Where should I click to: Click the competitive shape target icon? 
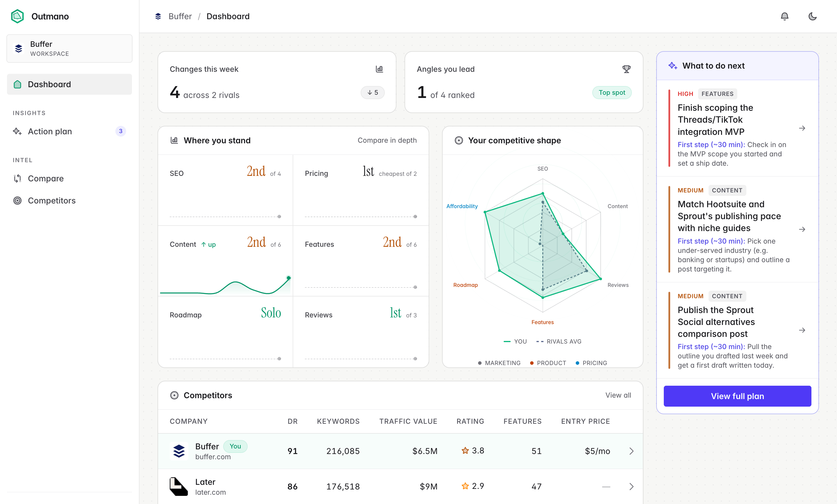(x=458, y=140)
